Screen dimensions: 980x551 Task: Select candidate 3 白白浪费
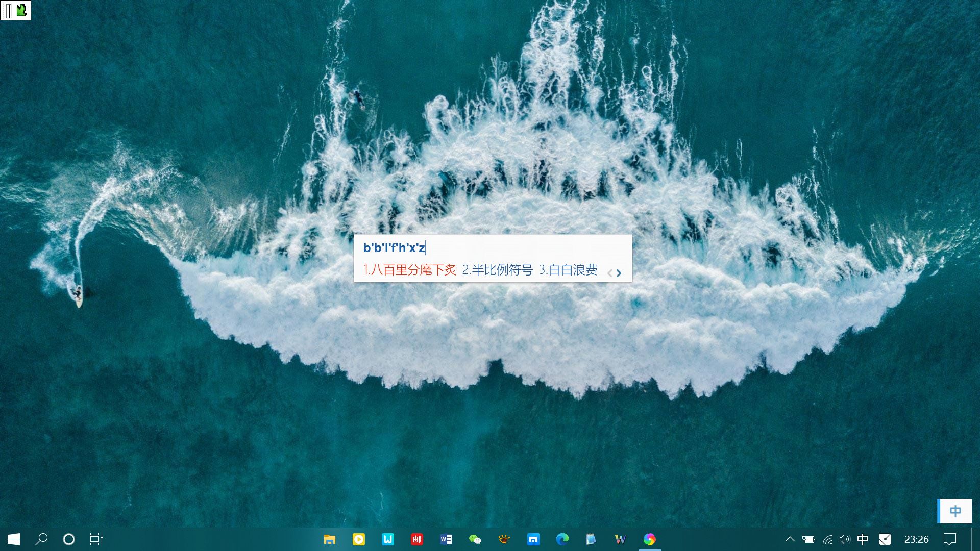568,270
